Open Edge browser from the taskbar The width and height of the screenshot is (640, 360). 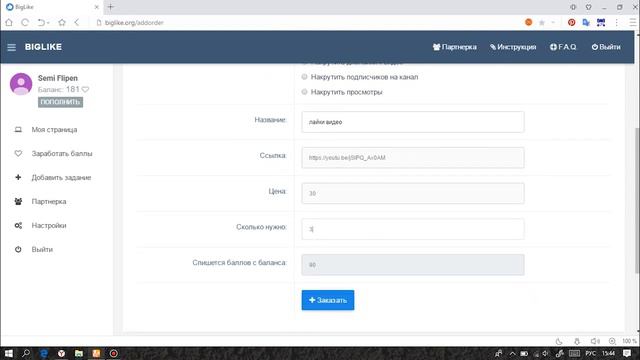(x=44, y=353)
